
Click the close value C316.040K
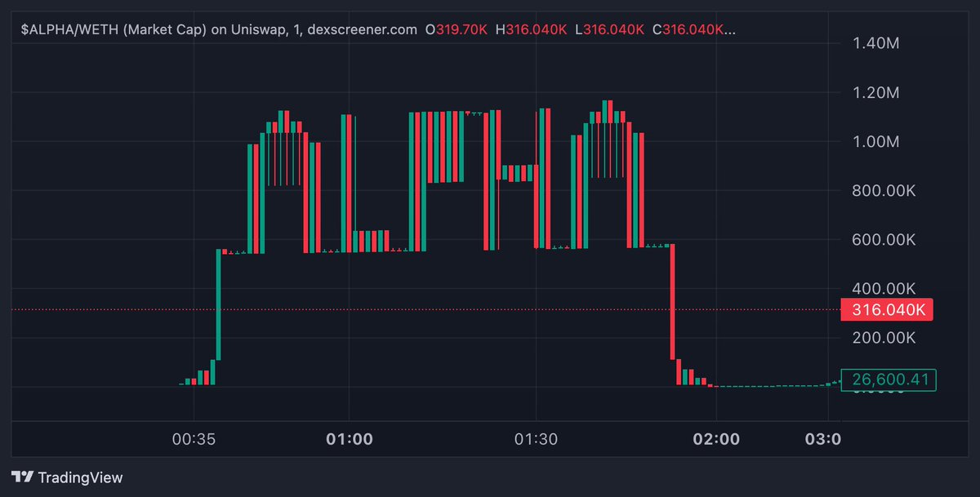click(693, 29)
